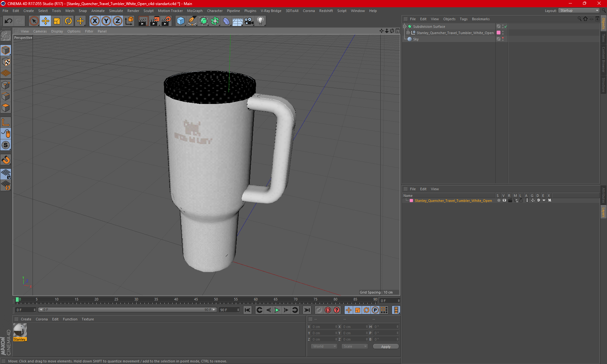Click rotation H input field
The height and width of the screenshot is (364, 607).
point(386,327)
